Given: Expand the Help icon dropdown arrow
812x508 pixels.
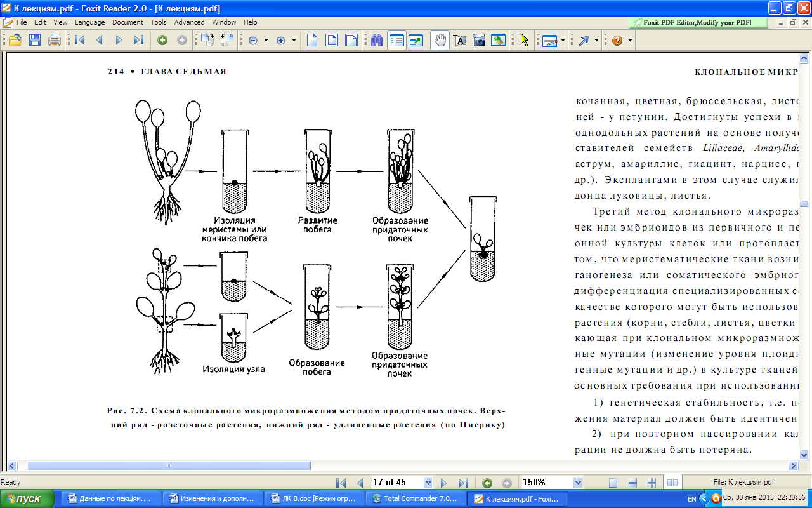Looking at the screenshot, I should coord(630,40).
